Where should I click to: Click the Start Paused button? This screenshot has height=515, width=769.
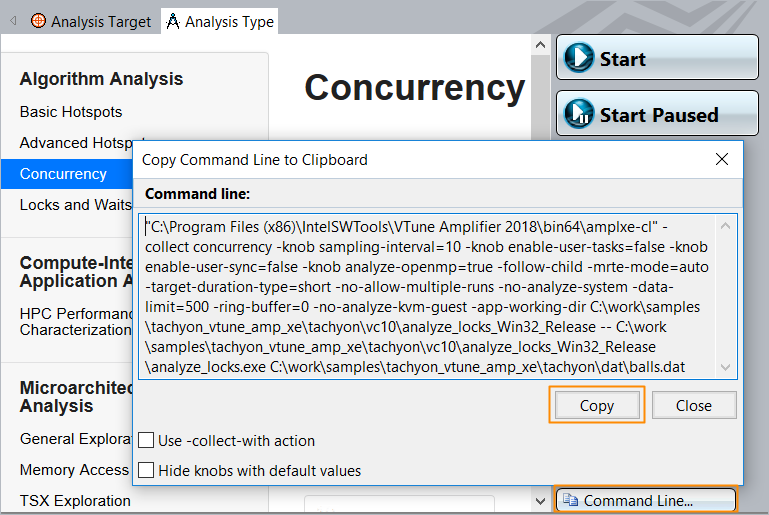[x=657, y=113]
